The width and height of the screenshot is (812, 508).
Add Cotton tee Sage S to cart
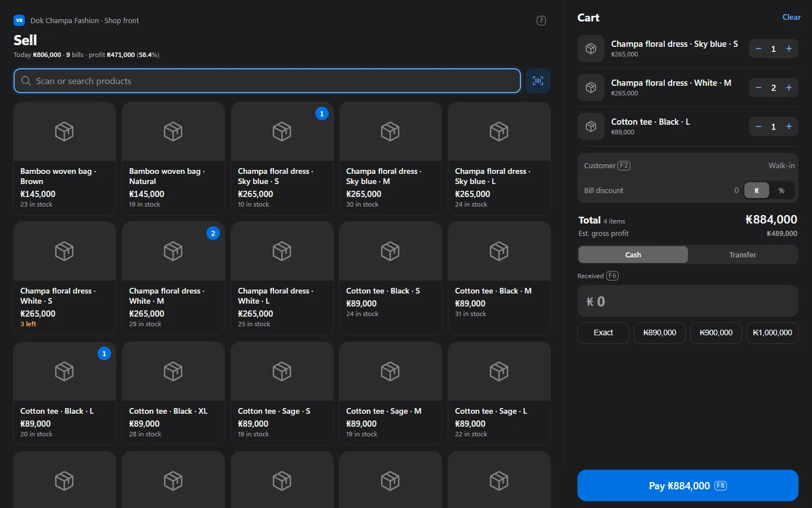282,393
